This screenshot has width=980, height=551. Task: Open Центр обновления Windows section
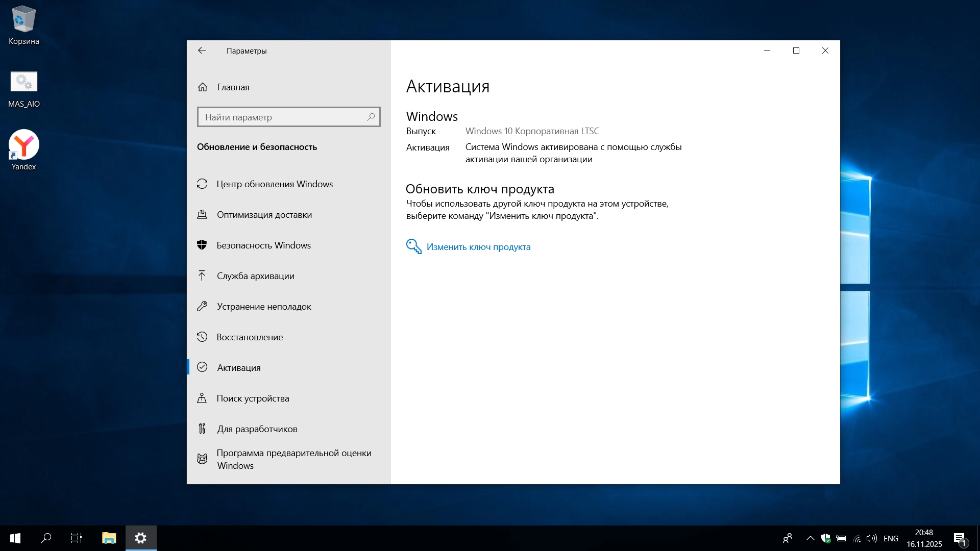coord(274,184)
